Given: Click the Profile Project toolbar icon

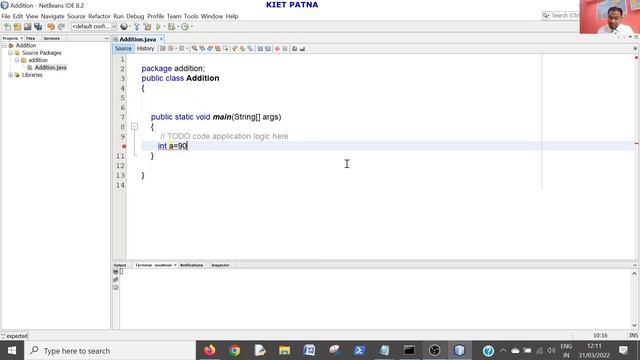Looking at the screenshot, I should pos(184,27).
